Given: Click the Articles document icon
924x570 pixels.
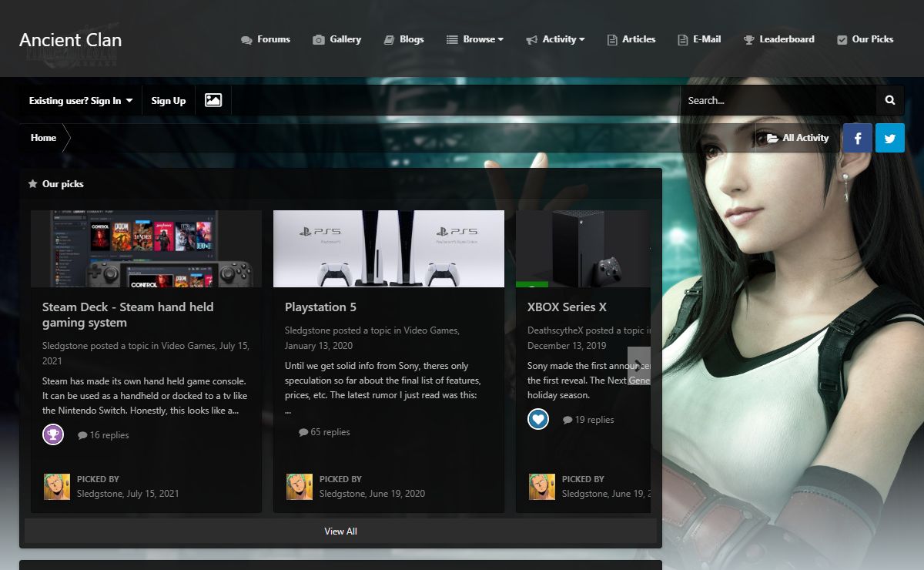Looking at the screenshot, I should click(612, 40).
